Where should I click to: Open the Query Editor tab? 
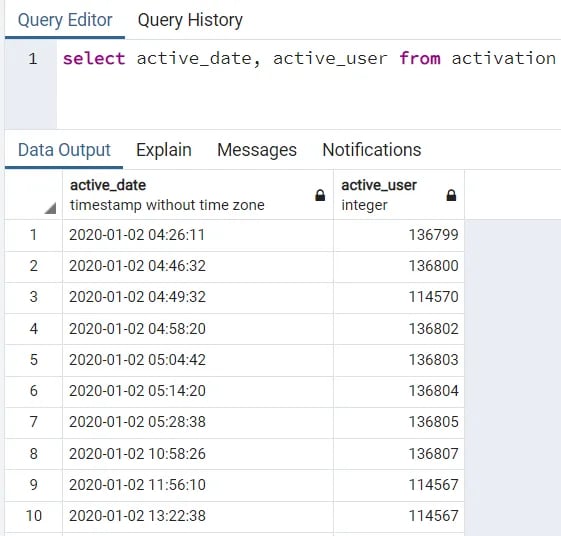(65, 20)
